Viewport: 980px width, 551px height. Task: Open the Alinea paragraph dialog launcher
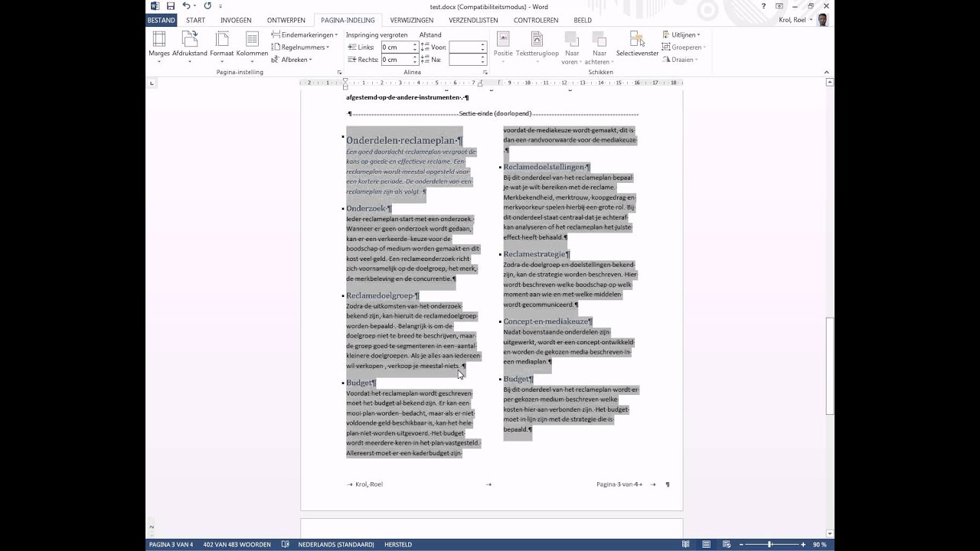tap(485, 72)
